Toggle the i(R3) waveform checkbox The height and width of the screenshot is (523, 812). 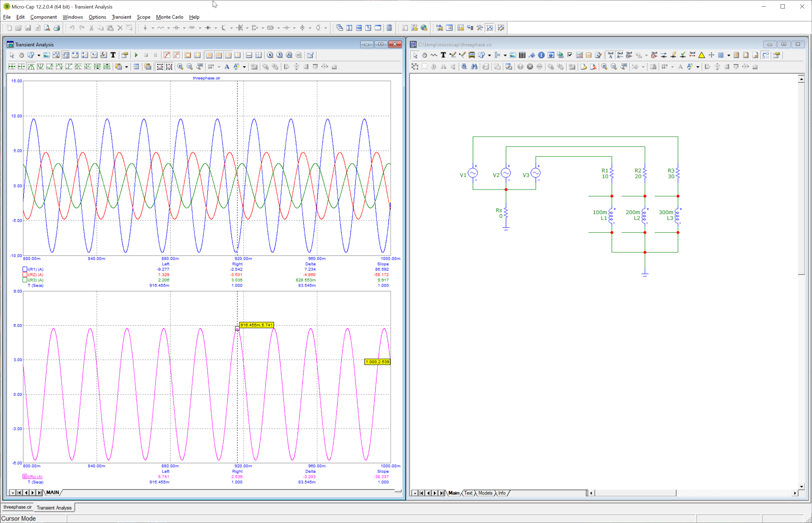tap(25, 280)
